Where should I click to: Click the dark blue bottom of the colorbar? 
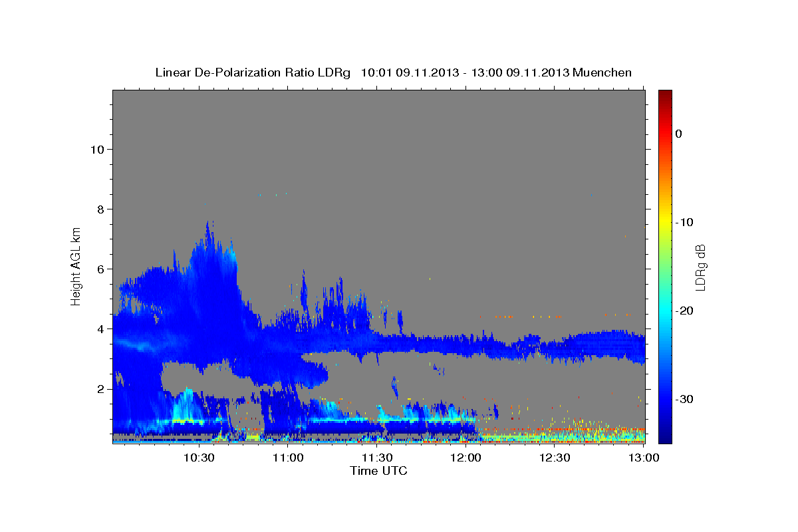tap(665, 438)
